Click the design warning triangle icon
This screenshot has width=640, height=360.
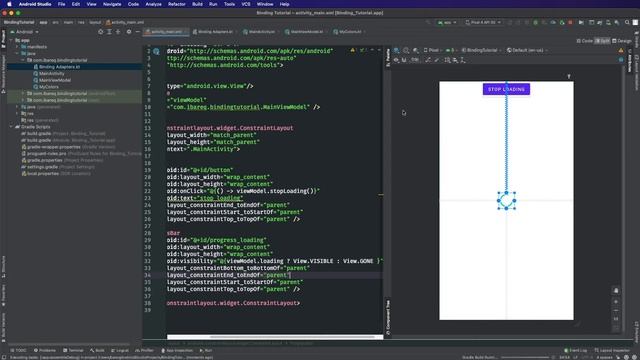(x=621, y=50)
